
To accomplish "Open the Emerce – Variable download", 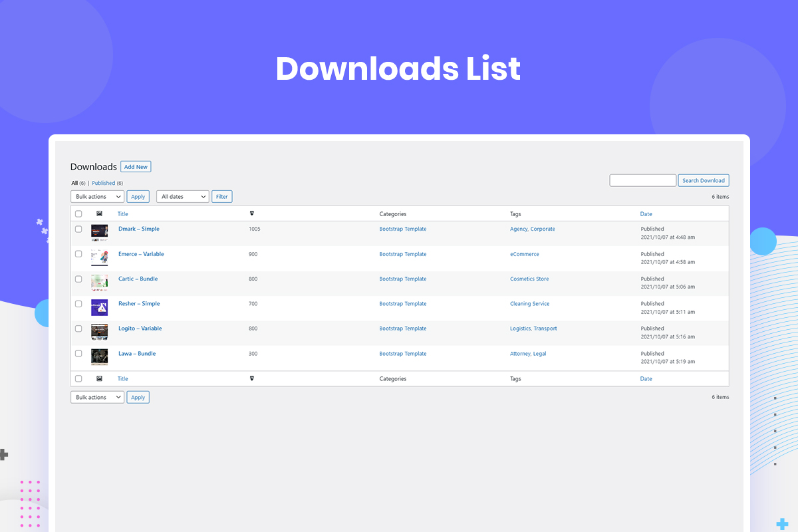I will pyautogui.click(x=141, y=254).
